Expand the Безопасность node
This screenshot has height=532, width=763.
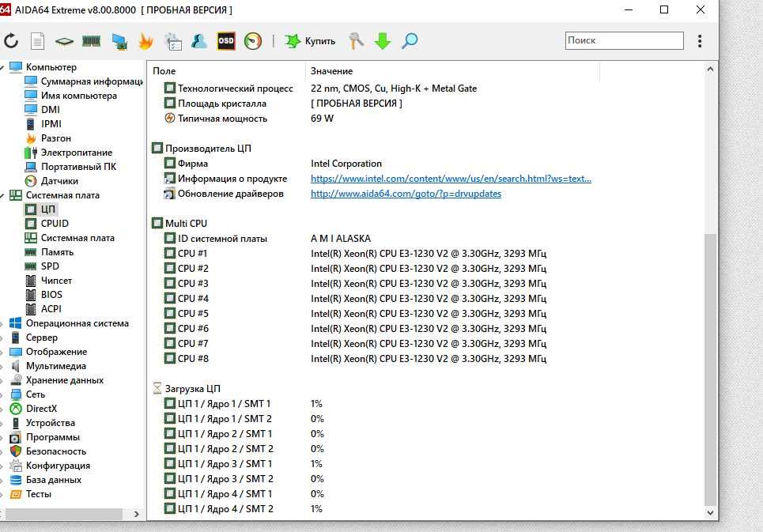coord(2,451)
